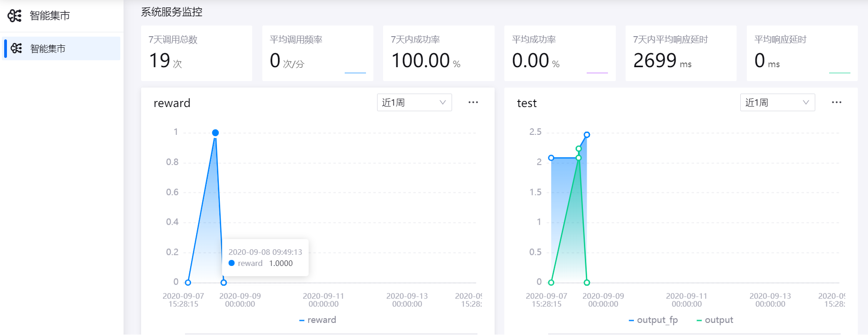
Task: Click the 智能集市 logo icon in header
Action: [15, 16]
